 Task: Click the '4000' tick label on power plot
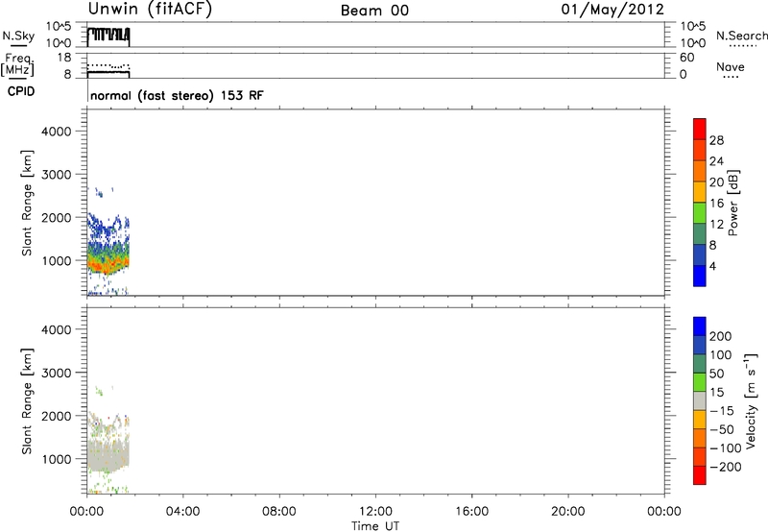(56, 132)
